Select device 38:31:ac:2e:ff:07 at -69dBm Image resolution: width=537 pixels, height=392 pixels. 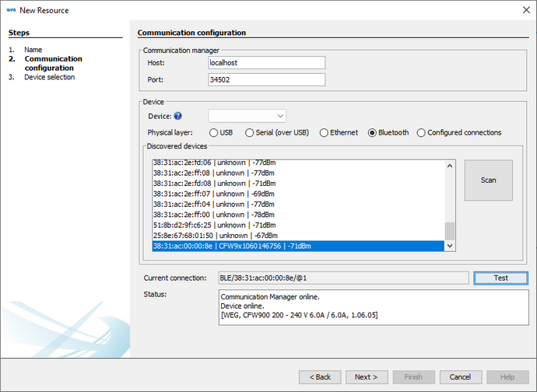[213, 194]
